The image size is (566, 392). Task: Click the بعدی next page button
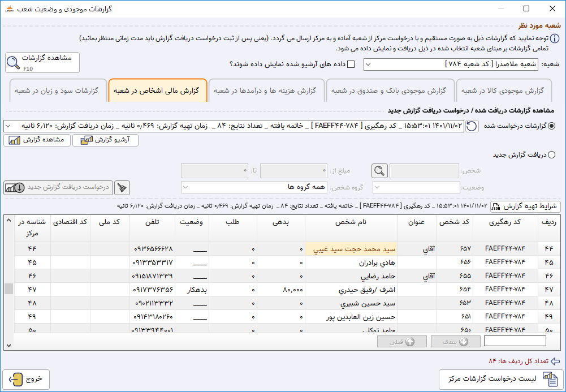point(456,342)
